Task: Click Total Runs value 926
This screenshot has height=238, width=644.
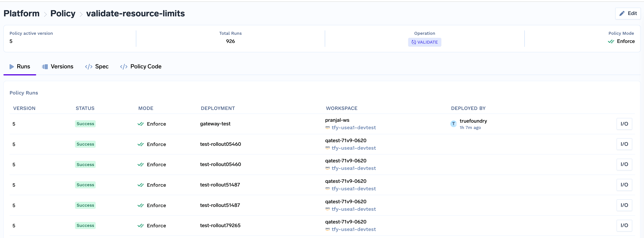Action: pos(230,41)
